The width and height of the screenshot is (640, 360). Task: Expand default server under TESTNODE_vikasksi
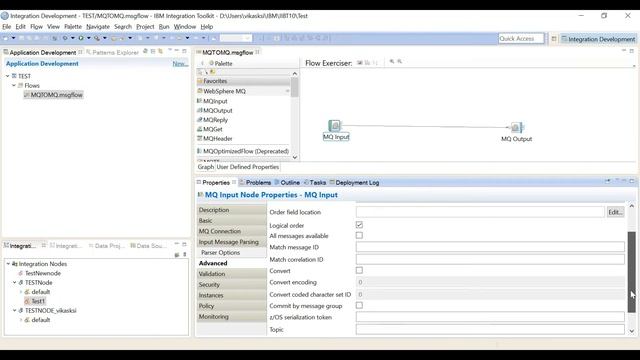pyautogui.click(x=21, y=320)
